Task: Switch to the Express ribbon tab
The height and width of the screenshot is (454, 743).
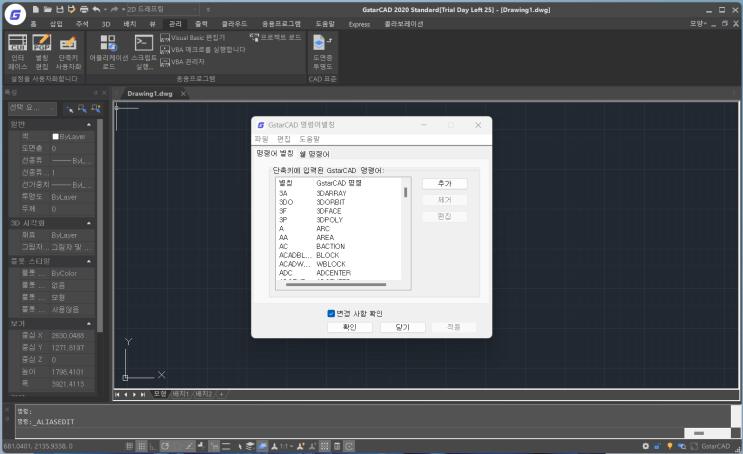Action: click(x=359, y=24)
